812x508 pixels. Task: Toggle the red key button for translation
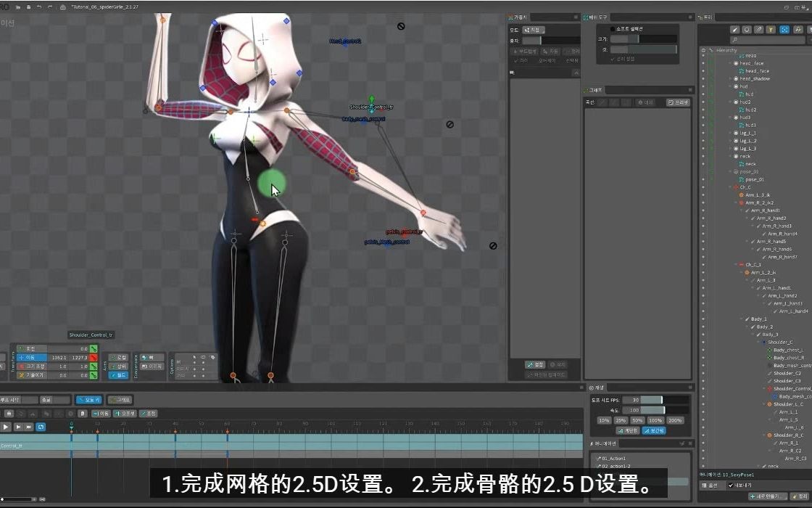tap(94, 358)
